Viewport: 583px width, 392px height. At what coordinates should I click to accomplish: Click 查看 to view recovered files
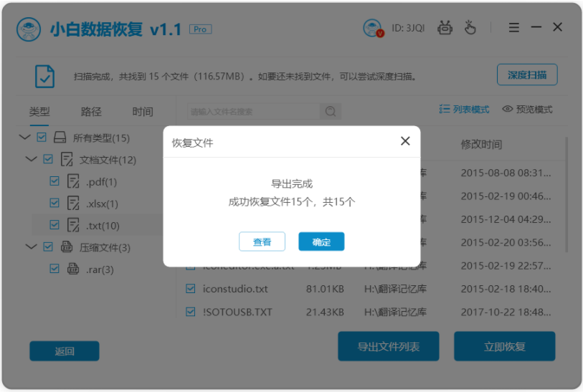coord(262,242)
